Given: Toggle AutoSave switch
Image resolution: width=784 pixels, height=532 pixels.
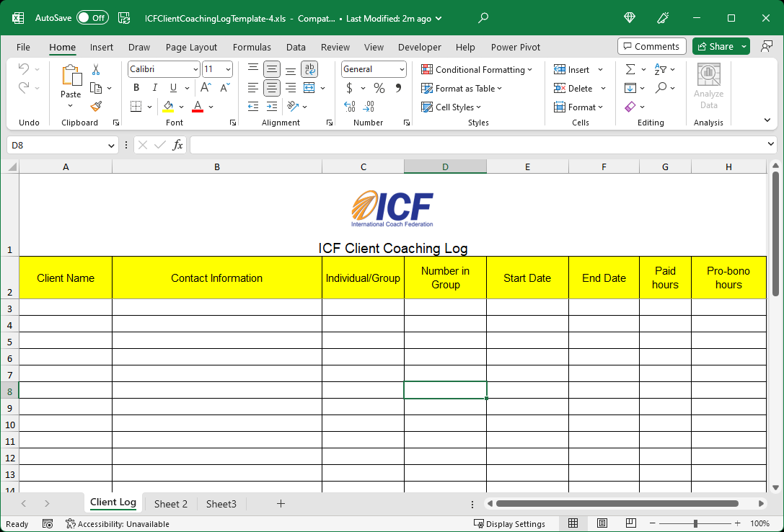Looking at the screenshot, I should [x=92, y=18].
